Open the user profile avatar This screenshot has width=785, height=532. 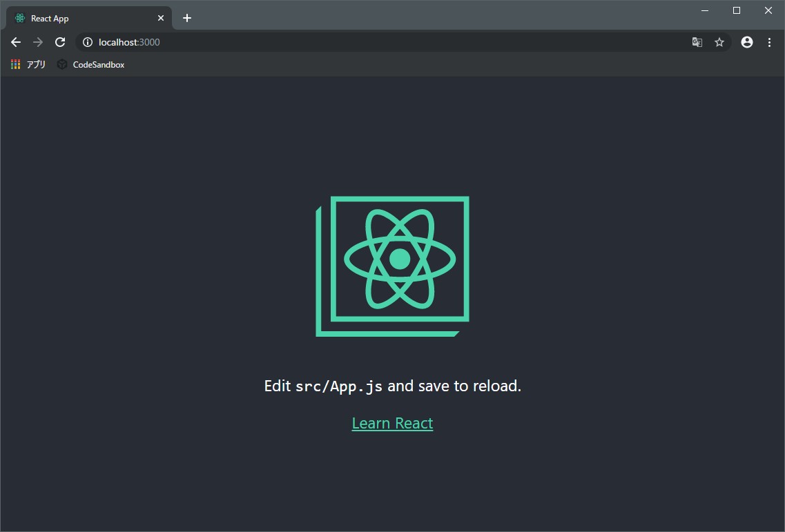click(x=747, y=43)
